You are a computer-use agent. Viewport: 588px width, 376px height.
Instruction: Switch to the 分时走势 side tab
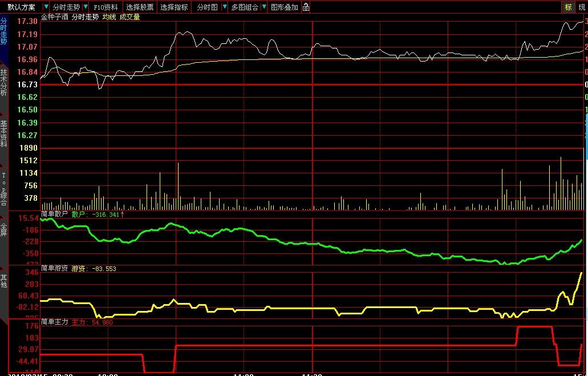4,31
